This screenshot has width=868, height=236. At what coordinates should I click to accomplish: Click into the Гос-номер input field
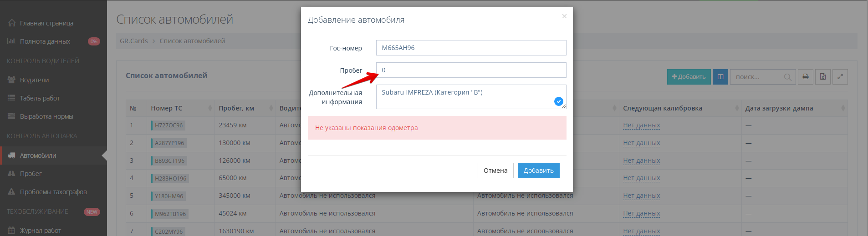[471, 48]
